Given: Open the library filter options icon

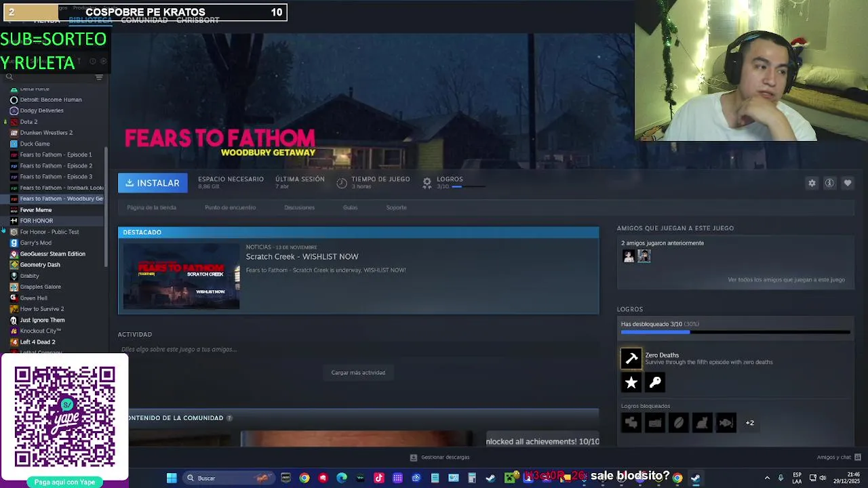Looking at the screenshot, I should pos(99,77).
